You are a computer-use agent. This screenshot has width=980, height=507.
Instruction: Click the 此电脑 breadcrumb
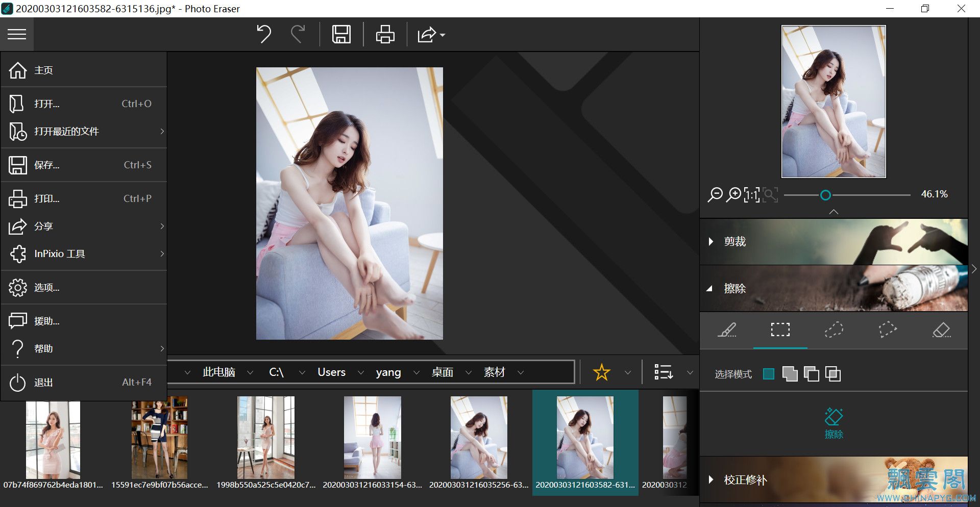click(x=218, y=372)
